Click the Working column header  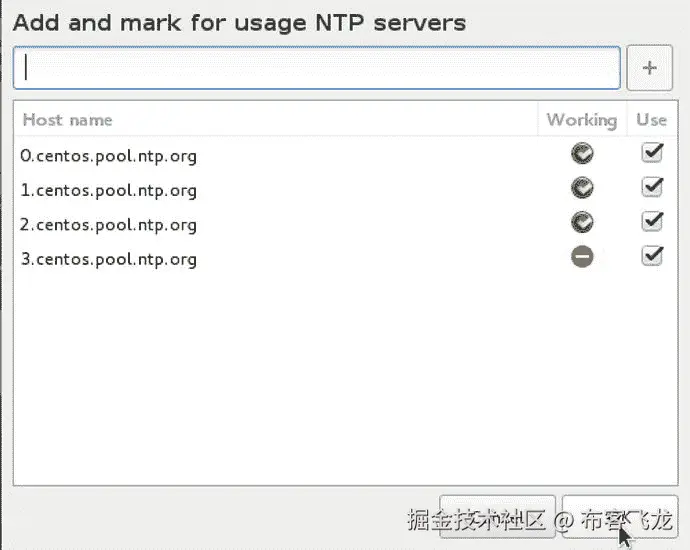(582, 120)
